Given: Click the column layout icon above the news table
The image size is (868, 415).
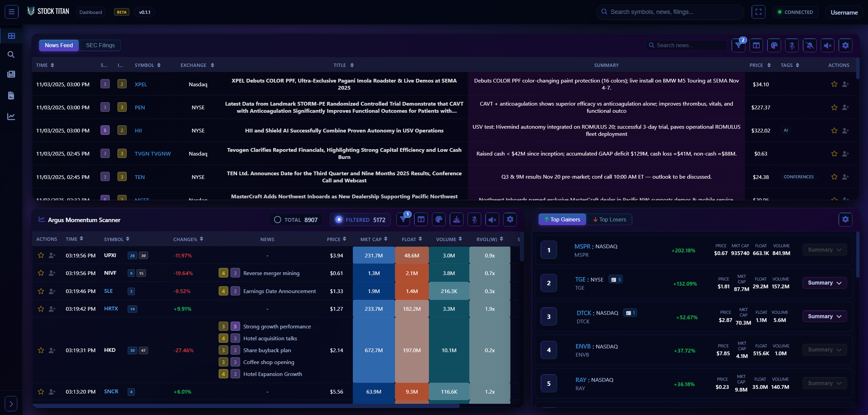Looking at the screenshot, I should (x=756, y=45).
